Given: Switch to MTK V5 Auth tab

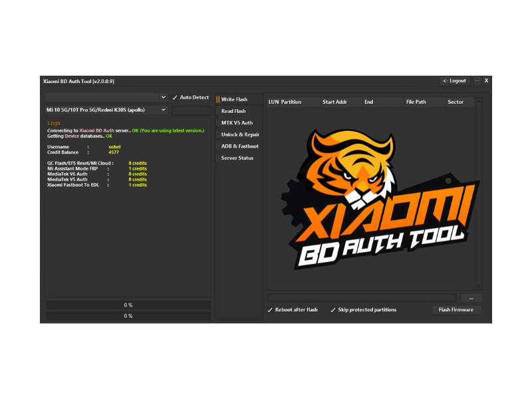Looking at the screenshot, I should tap(239, 123).
